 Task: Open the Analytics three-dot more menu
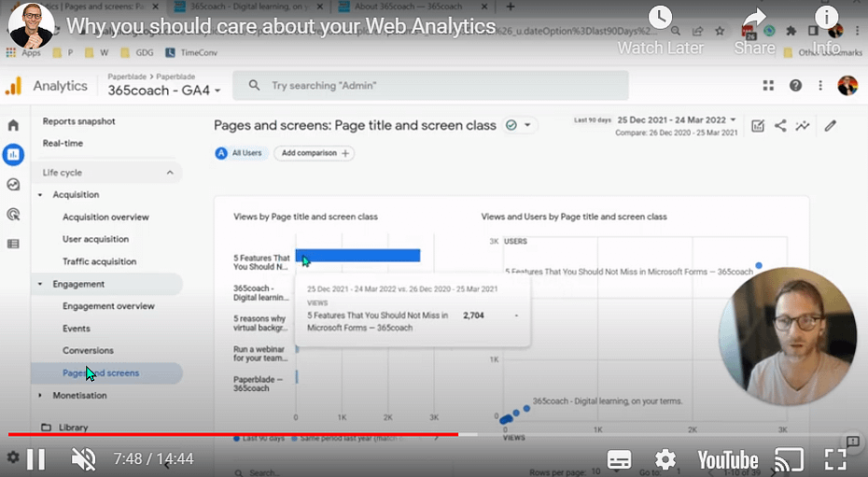[x=820, y=85]
